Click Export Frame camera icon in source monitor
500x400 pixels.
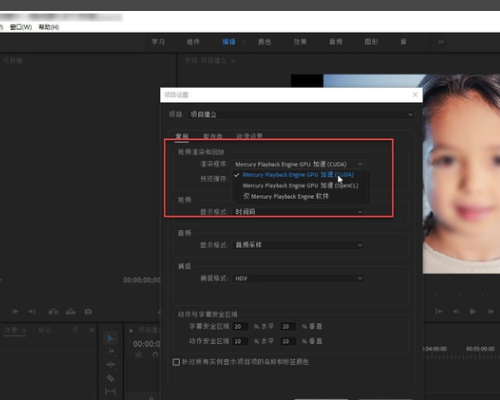coord(88,312)
